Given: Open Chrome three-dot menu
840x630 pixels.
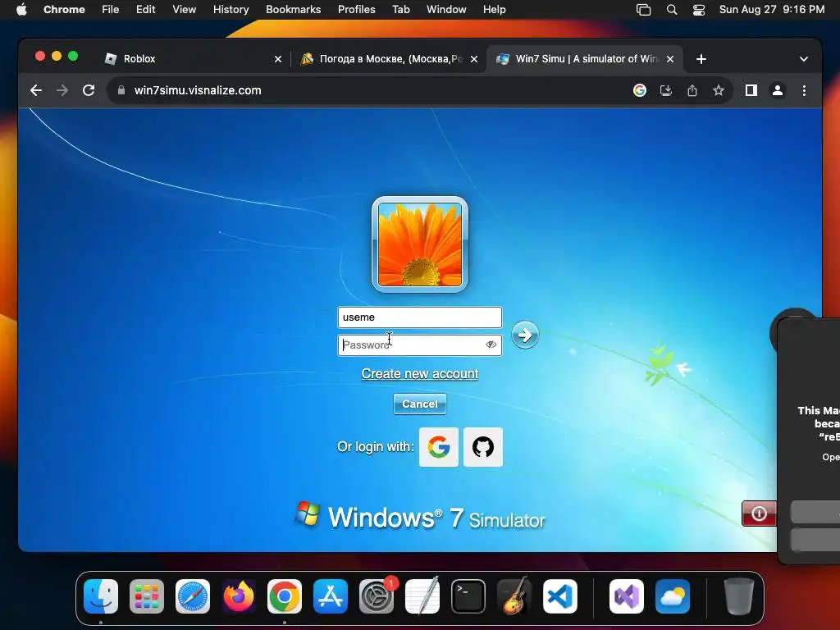Looking at the screenshot, I should [804, 90].
